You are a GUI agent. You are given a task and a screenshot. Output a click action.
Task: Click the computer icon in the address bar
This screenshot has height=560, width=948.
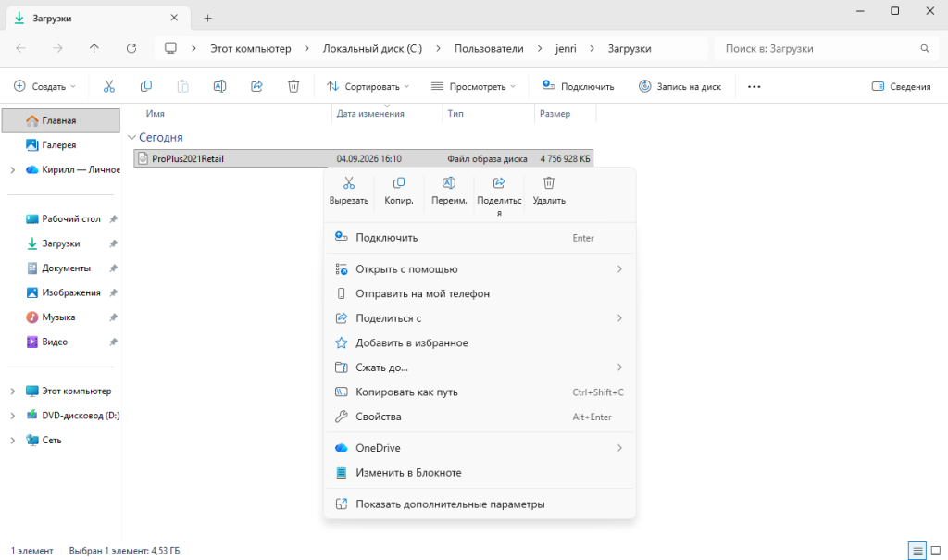(x=171, y=48)
